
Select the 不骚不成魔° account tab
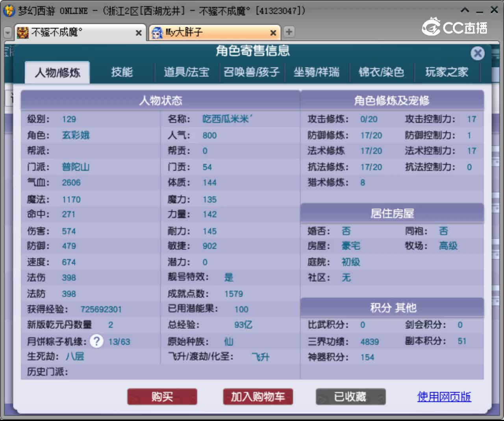point(80,32)
